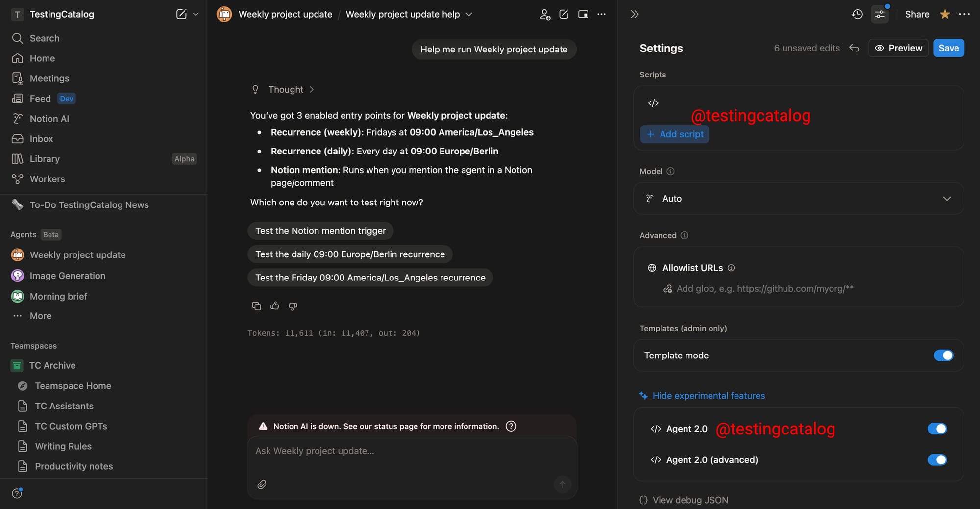Disable the Agent 2.0 toggle
Image resolution: width=980 pixels, height=509 pixels.
click(x=937, y=429)
